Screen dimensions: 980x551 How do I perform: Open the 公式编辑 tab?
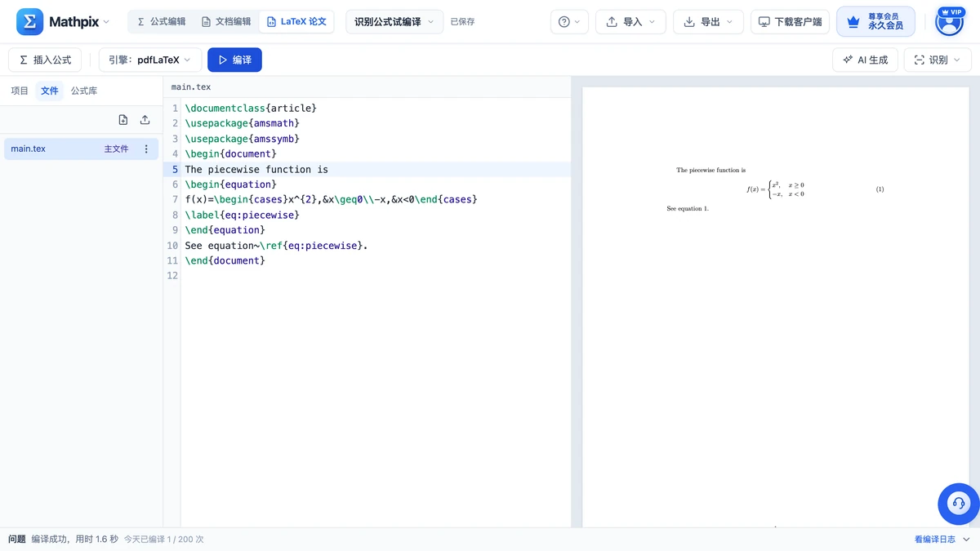click(x=161, y=22)
